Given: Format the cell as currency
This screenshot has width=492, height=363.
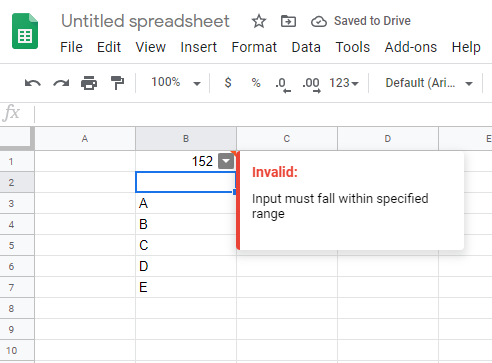Looking at the screenshot, I should pyautogui.click(x=228, y=82).
